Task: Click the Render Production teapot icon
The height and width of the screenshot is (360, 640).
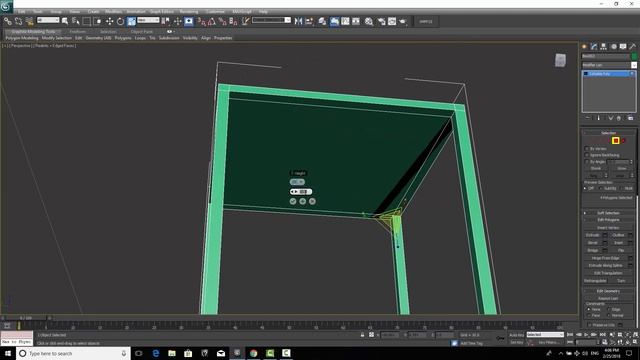Action: (403, 21)
